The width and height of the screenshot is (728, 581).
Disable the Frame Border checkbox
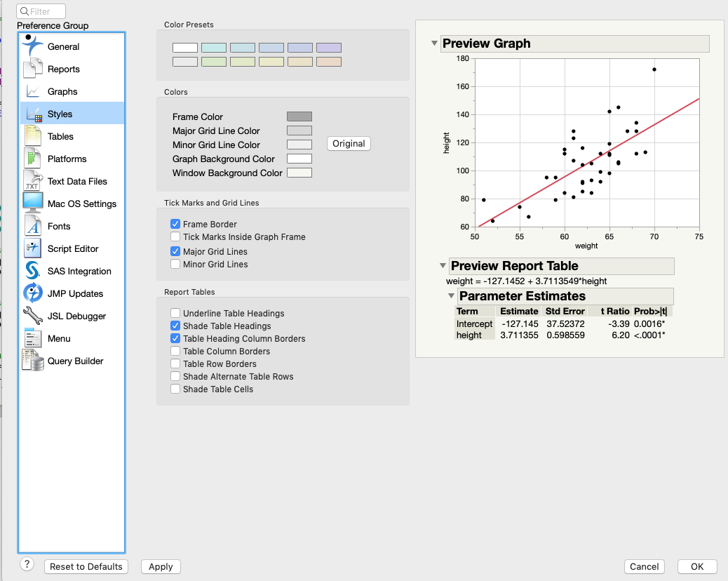[x=175, y=224]
